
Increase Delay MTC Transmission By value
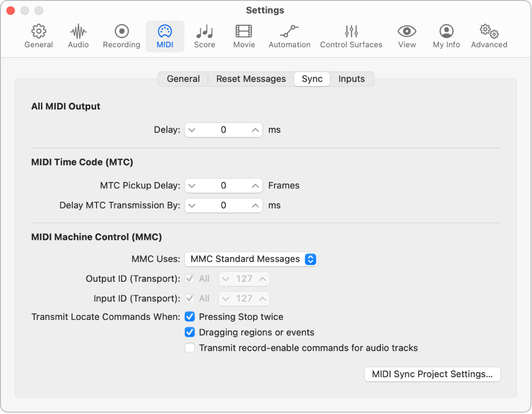point(255,206)
